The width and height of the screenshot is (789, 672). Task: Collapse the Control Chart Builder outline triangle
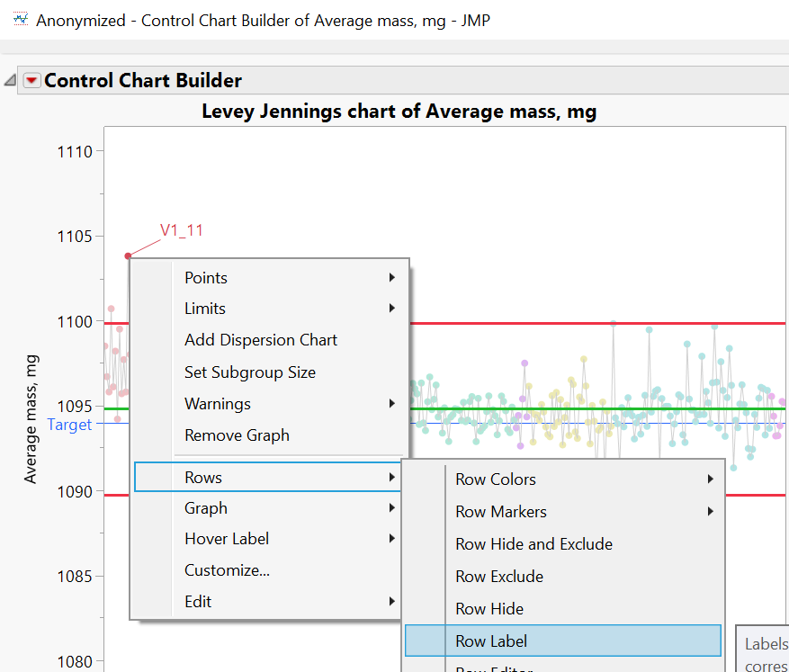pos(10,81)
